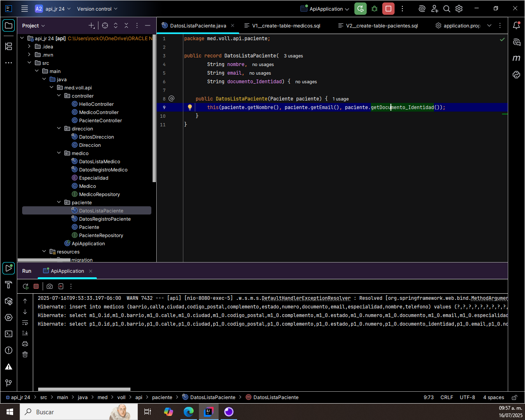Click New File plus icon in Project panel
This screenshot has height=420, width=525.
click(x=91, y=25)
